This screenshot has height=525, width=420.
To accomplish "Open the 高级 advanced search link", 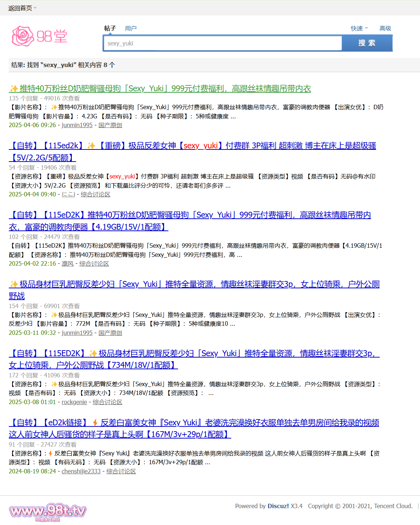I will [385, 29].
